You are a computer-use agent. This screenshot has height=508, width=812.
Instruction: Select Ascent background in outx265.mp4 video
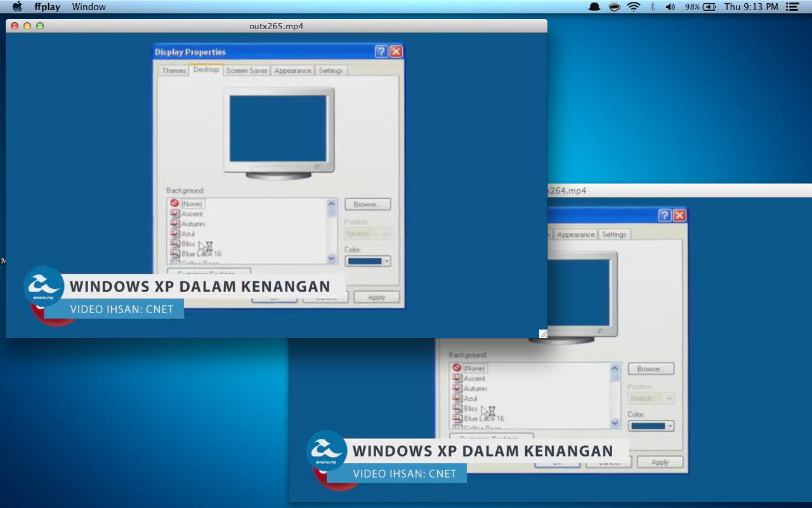point(187,214)
